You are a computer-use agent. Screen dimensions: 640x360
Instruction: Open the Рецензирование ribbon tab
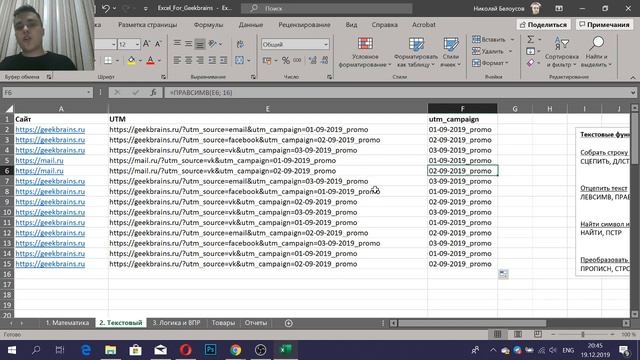pos(304,25)
